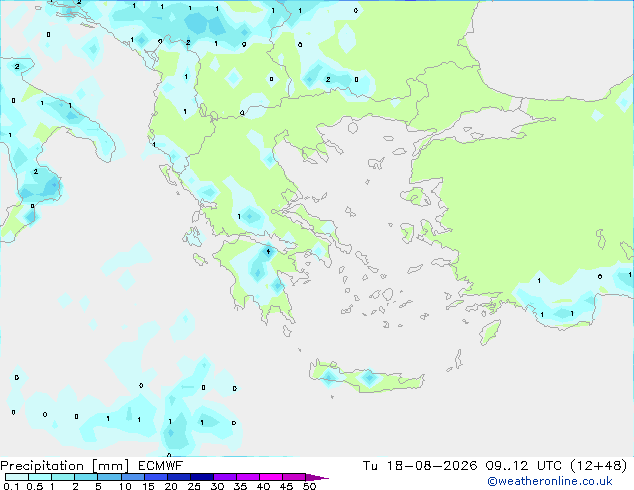Screen dimensions: 634x490
Task: Click the legend scale label '30'
Action: coord(217,486)
